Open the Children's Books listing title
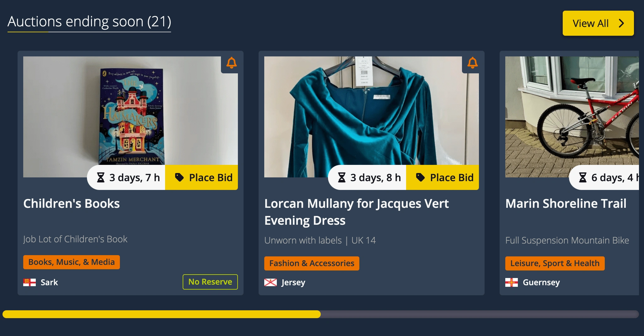The height and width of the screenshot is (336, 644). [72, 204]
